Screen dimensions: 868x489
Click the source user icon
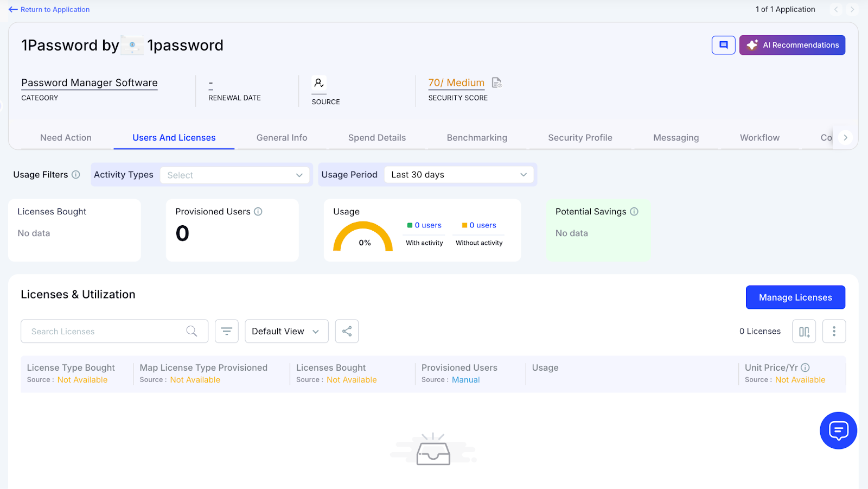[x=319, y=83]
